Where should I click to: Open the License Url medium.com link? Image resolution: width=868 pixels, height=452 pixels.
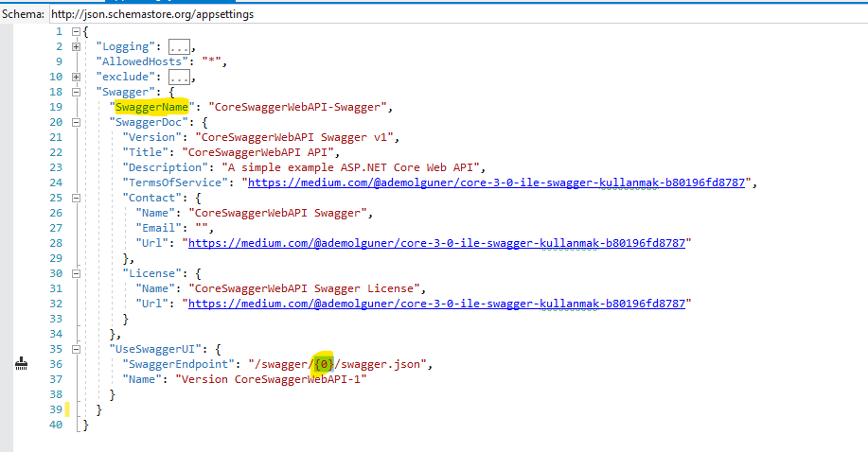pos(436,304)
